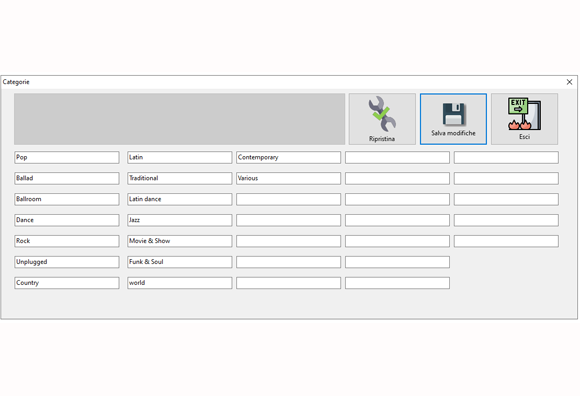Click into the Ballroom category field
This screenshot has height=396, width=580.
tap(67, 199)
